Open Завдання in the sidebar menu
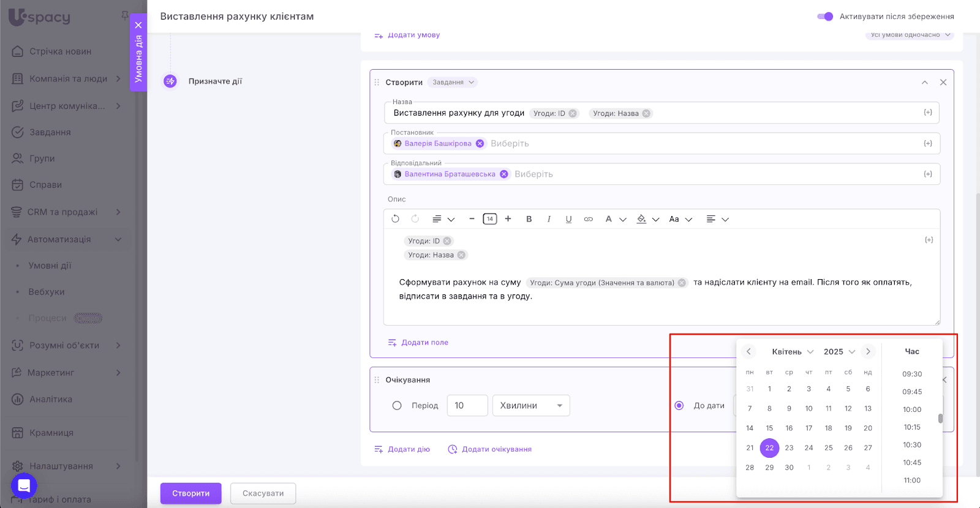 50,132
